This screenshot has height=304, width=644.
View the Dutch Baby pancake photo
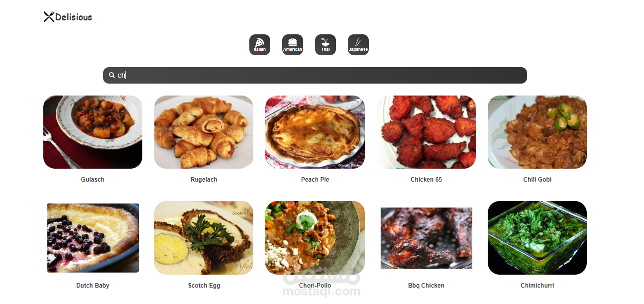coord(93,238)
